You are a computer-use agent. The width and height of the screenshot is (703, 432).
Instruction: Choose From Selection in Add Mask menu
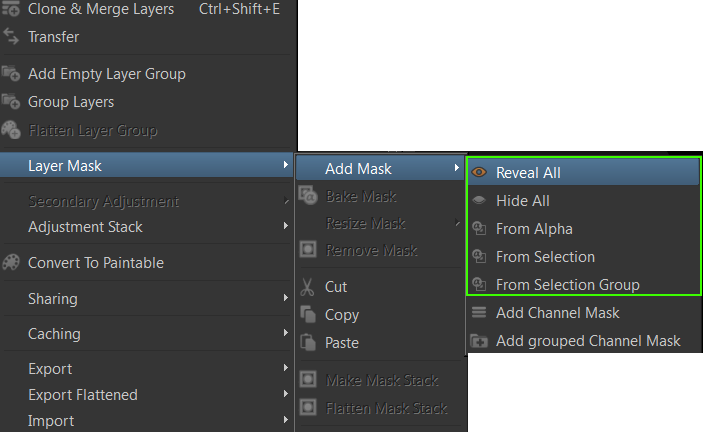click(545, 257)
